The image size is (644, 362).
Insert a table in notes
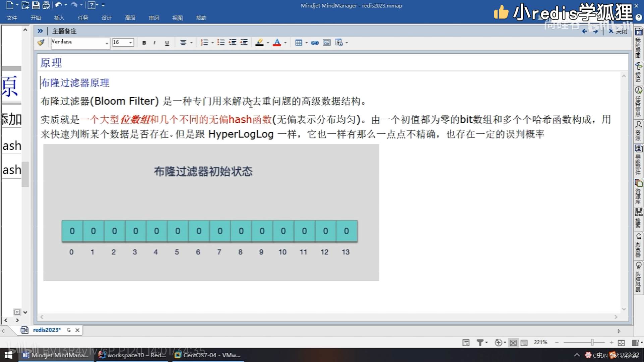298,43
